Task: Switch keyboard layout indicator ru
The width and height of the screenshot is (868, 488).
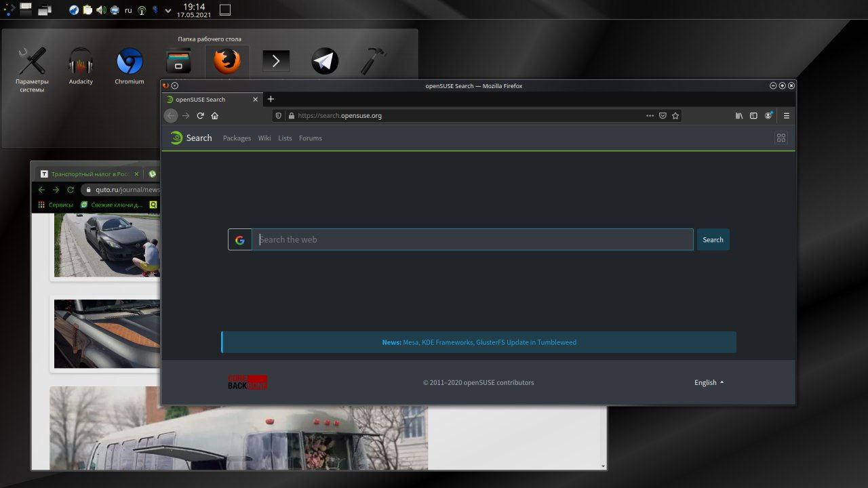Action: click(128, 10)
